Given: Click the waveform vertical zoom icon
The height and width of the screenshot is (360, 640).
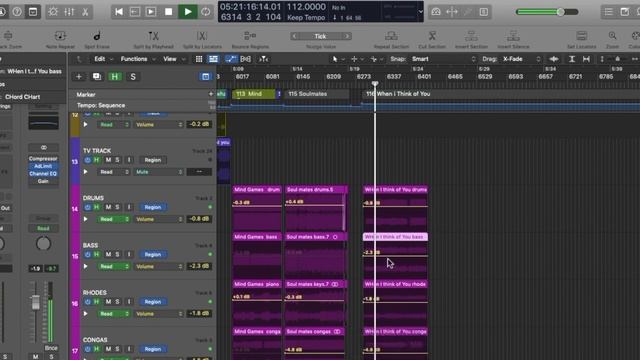Looking at the screenshot, I should click(x=554, y=59).
